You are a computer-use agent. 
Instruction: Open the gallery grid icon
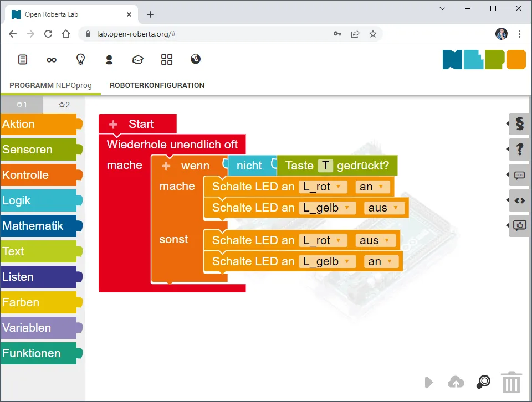[166, 59]
